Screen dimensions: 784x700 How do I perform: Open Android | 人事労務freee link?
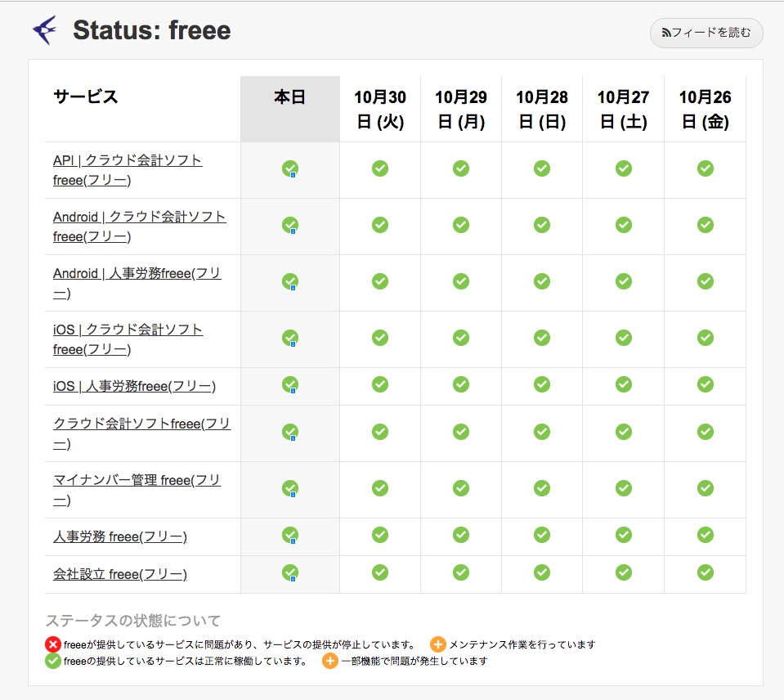[137, 283]
